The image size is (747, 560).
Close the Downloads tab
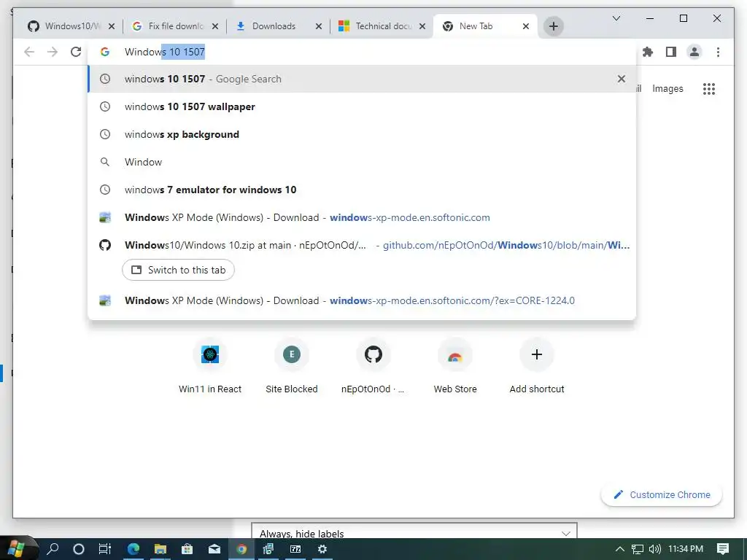click(319, 26)
